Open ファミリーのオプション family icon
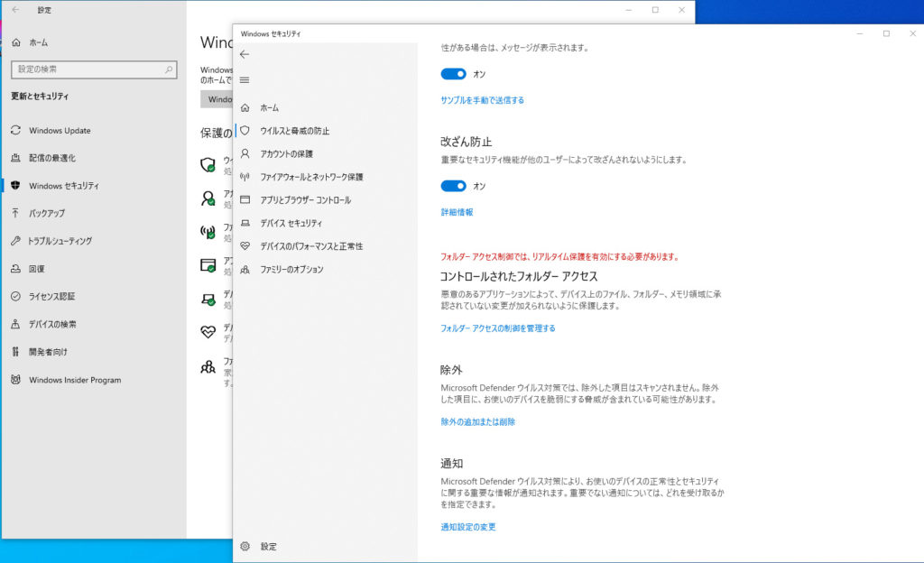Image resolution: width=924 pixels, height=563 pixels. coord(245,269)
